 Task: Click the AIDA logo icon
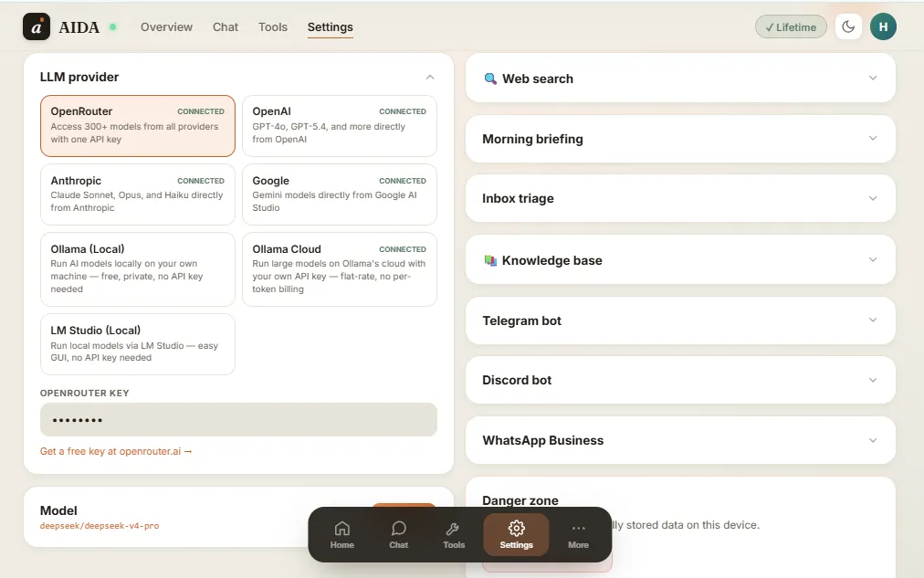[36, 27]
